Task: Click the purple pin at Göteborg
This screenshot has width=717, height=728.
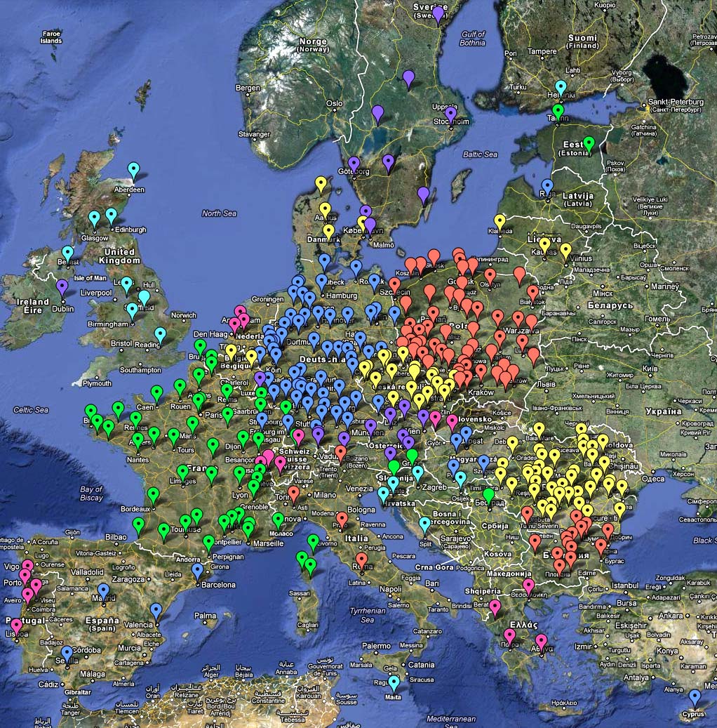Action: click(354, 164)
